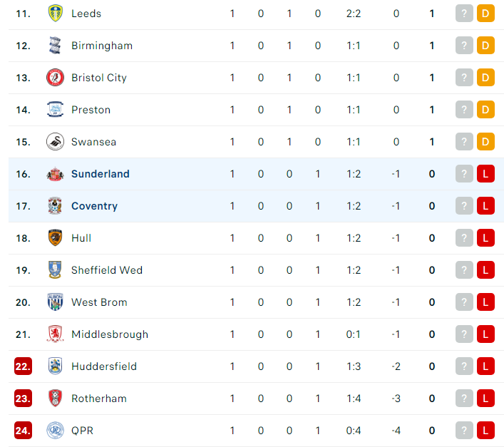Click the Birmingham club crest icon
Viewport: 504px width, 447px height.
(x=55, y=46)
